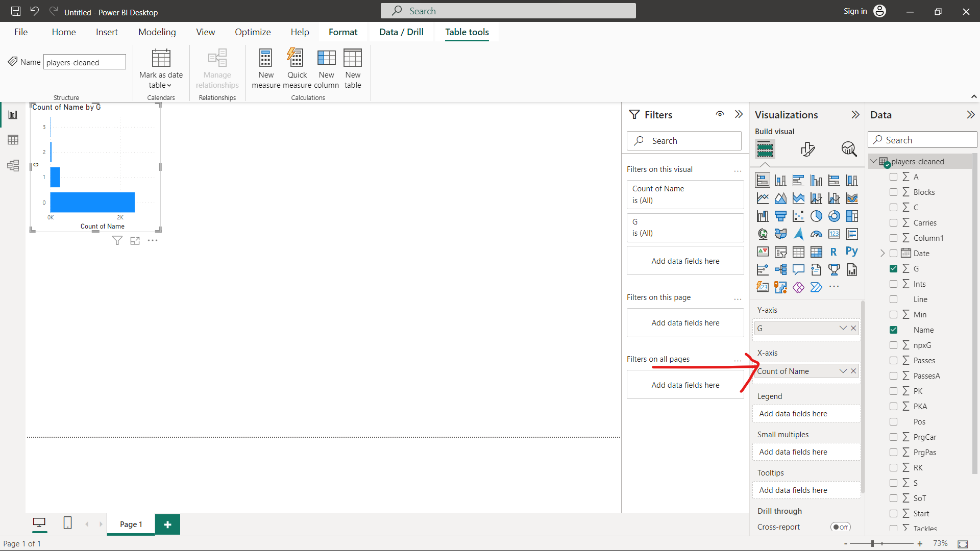Screen dimensions: 980x551
Task: Open the File menu
Action: click(21, 32)
